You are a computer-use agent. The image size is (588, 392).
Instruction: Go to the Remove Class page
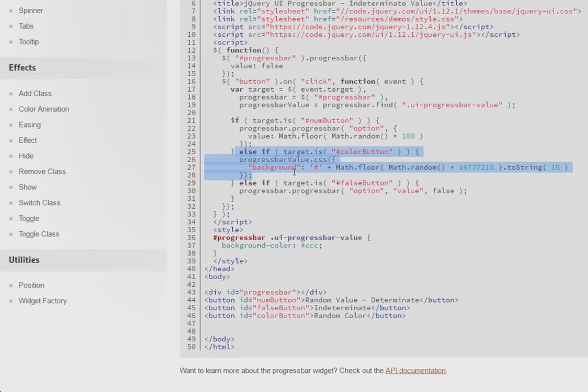[x=42, y=171]
